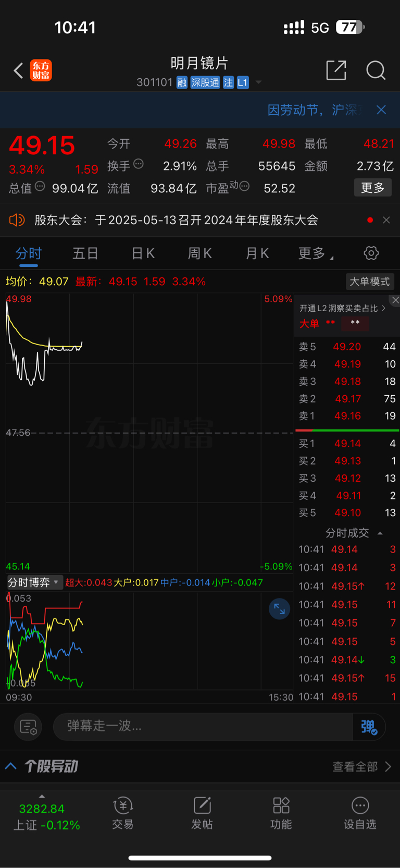The height and width of the screenshot is (868, 400).
Task: Select 卖1 price 49.16 row
Action: pos(347,416)
